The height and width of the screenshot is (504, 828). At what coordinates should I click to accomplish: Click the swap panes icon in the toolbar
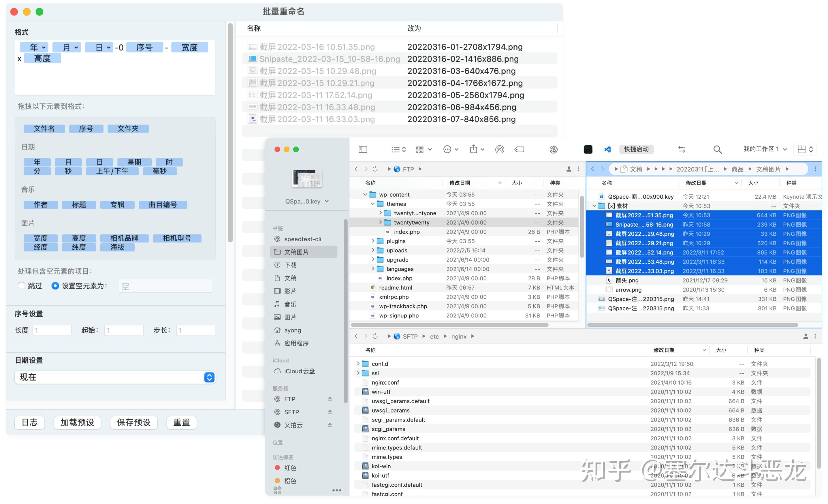(x=682, y=149)
